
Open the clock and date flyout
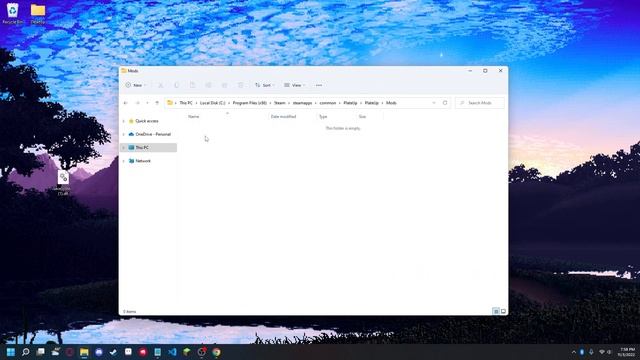point(627,352)
